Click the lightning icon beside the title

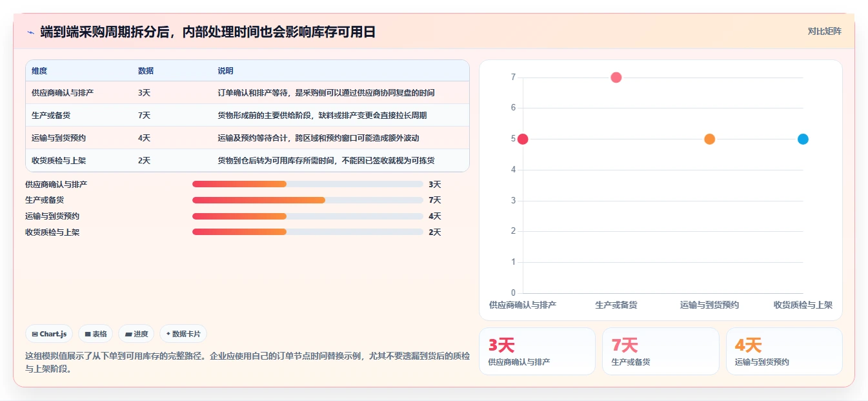[30, 32]
